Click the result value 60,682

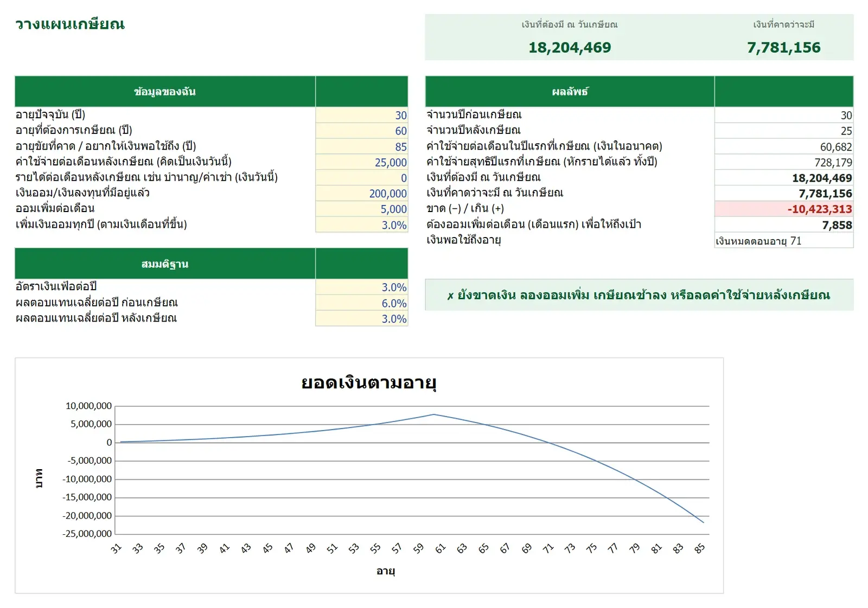pos(784,146)
